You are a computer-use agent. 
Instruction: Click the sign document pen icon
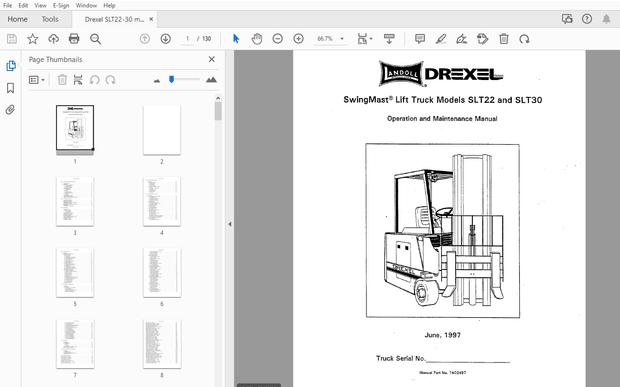click(461, 39)
